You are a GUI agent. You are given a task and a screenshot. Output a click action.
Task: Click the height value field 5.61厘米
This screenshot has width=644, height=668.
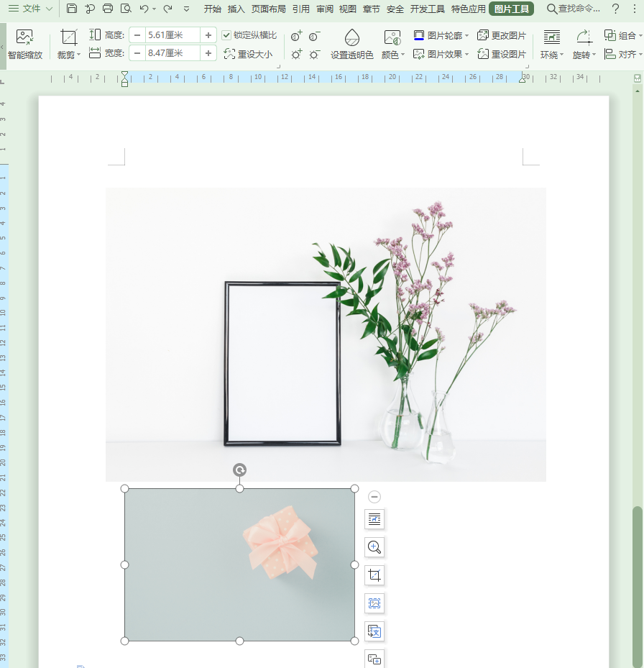(x=172, y=35)
